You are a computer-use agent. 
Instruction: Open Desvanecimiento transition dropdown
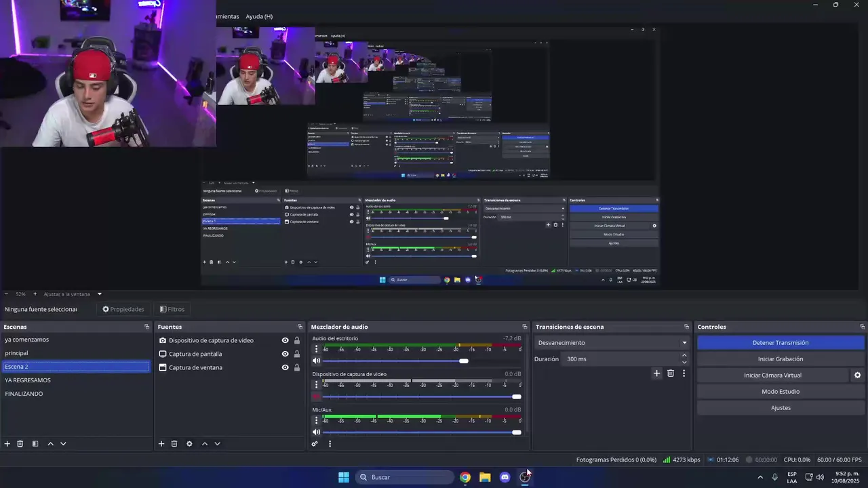(x=612, y=343)
